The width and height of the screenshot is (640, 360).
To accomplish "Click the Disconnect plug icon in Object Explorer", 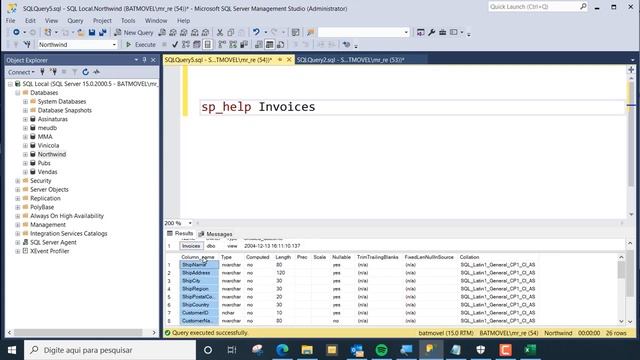I will click(53, 72).
